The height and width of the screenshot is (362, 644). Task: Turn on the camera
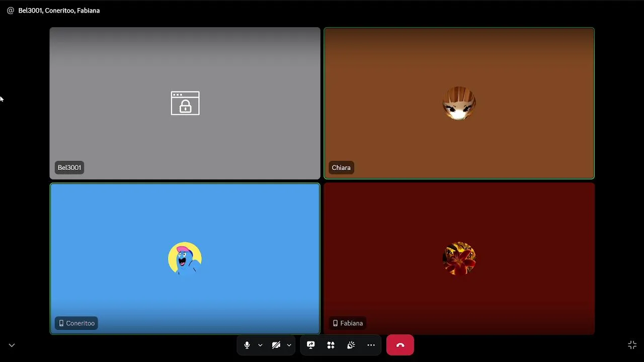pyautogui.click(x=276, y=345)
